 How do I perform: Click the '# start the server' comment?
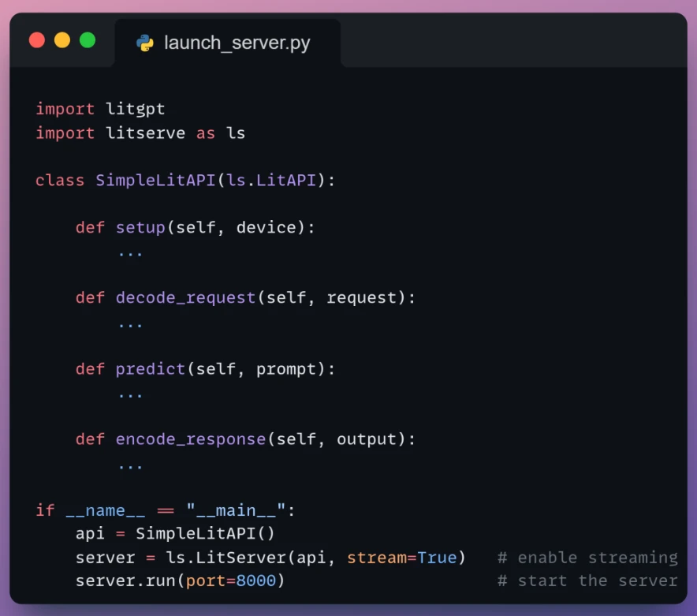(587, 581)
